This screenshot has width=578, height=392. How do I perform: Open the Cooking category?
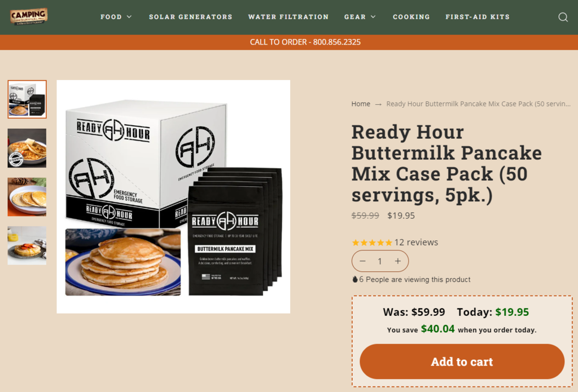(x=411, y=17)
